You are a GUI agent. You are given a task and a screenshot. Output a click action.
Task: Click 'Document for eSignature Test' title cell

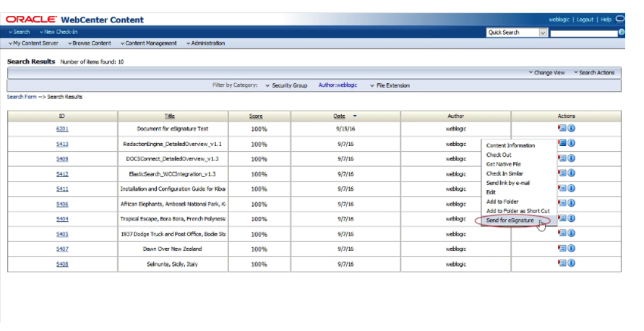(173, 129)
